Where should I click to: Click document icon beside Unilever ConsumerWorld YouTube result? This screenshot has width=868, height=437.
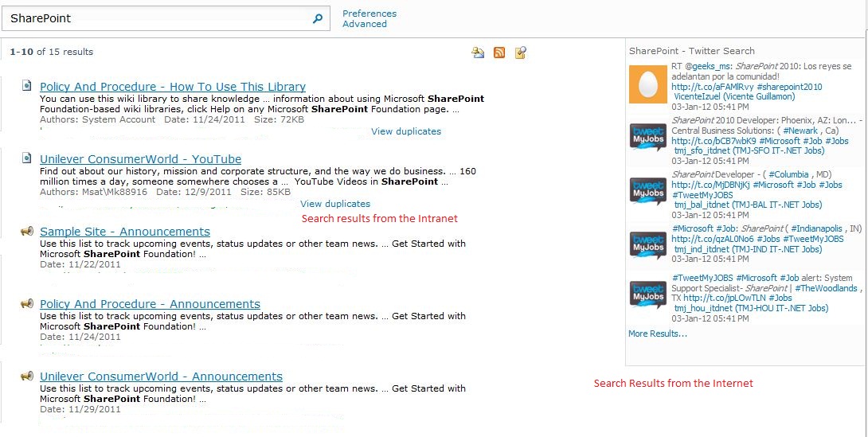pos(26,158)
